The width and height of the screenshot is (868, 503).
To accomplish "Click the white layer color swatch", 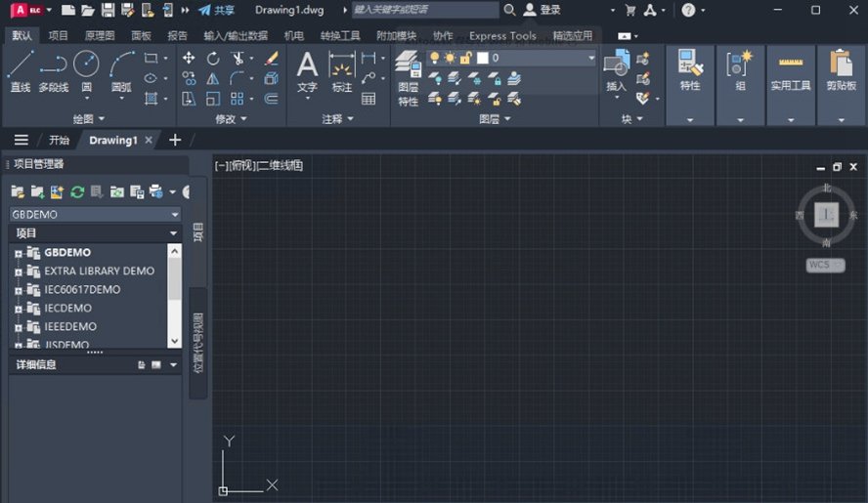I will point(483,58).
